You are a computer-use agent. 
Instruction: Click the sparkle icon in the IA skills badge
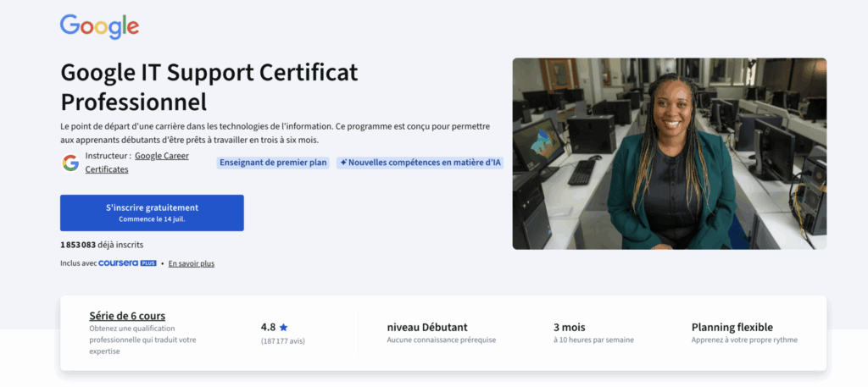[343, 163]
